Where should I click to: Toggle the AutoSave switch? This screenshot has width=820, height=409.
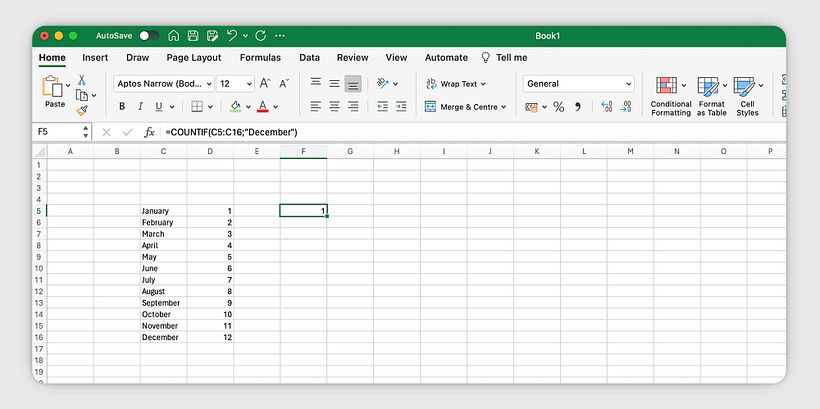[x=149, y=36]
